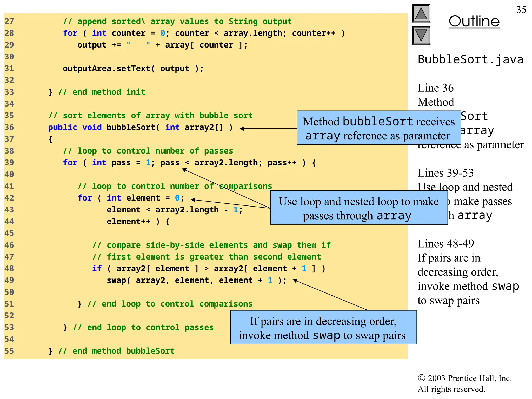Click '// end method init' comment
This screenshot has height=399, width=532.
(102, 92)
